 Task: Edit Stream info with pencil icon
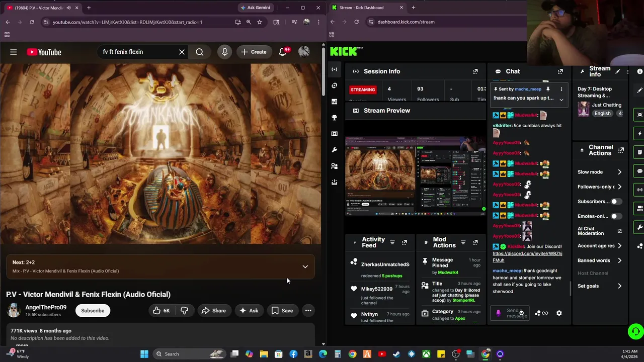tap(618, 71)
